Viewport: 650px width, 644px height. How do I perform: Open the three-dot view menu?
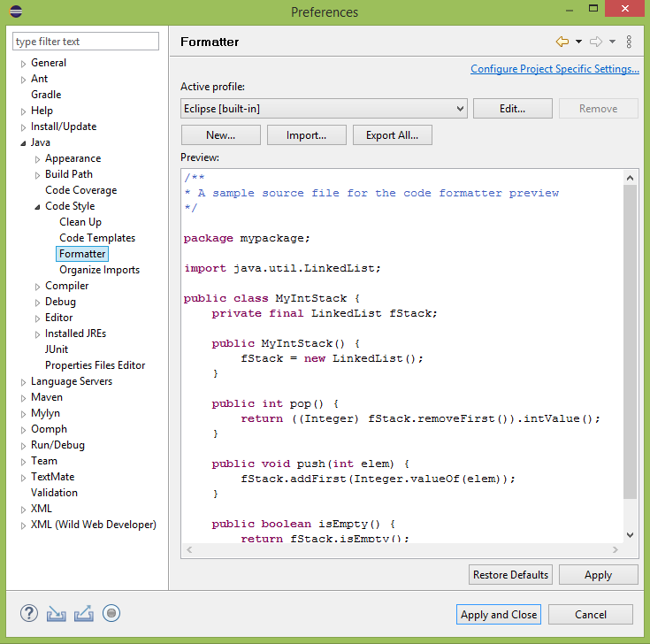[629, 42]
